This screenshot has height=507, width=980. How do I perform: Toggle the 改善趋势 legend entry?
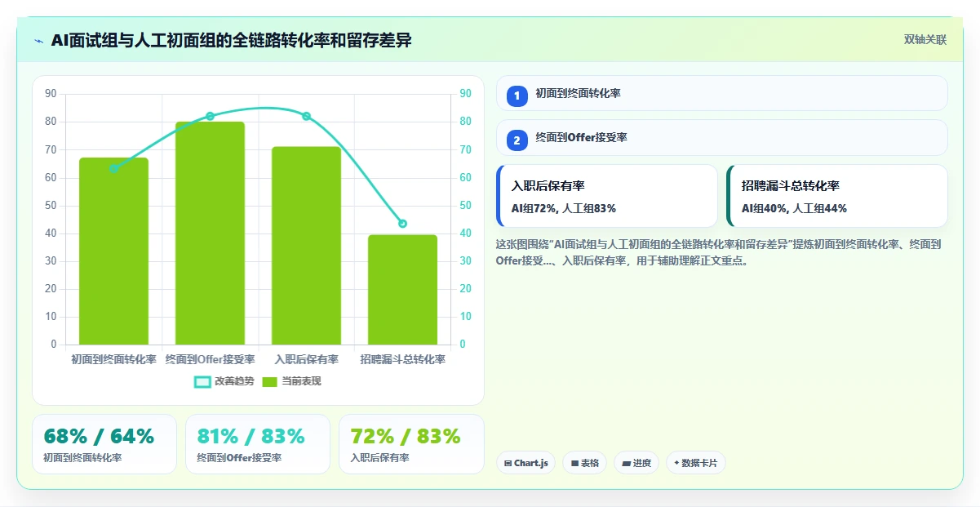click(224, 381)
